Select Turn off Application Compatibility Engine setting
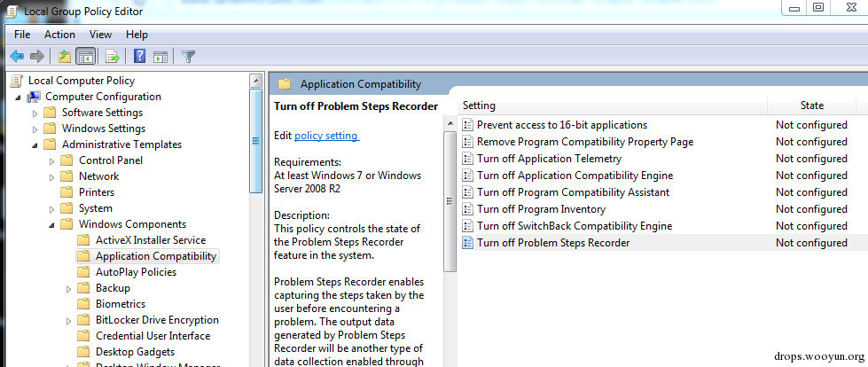 [x=575, y=176]
